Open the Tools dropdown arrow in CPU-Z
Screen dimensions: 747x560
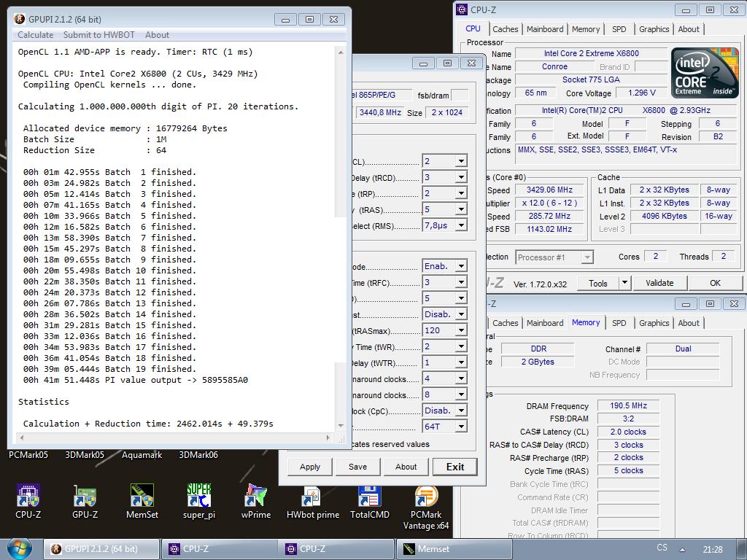click(x=624, y=283)
